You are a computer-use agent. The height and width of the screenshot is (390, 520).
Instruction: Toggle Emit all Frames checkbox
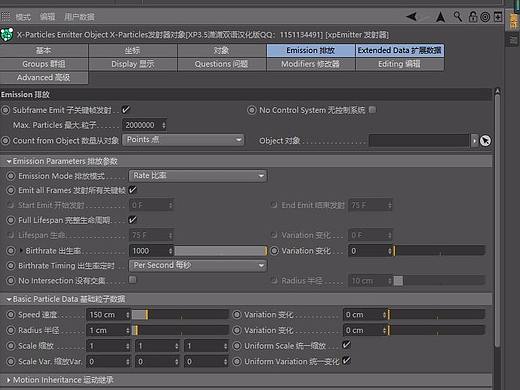coord(132,190)
